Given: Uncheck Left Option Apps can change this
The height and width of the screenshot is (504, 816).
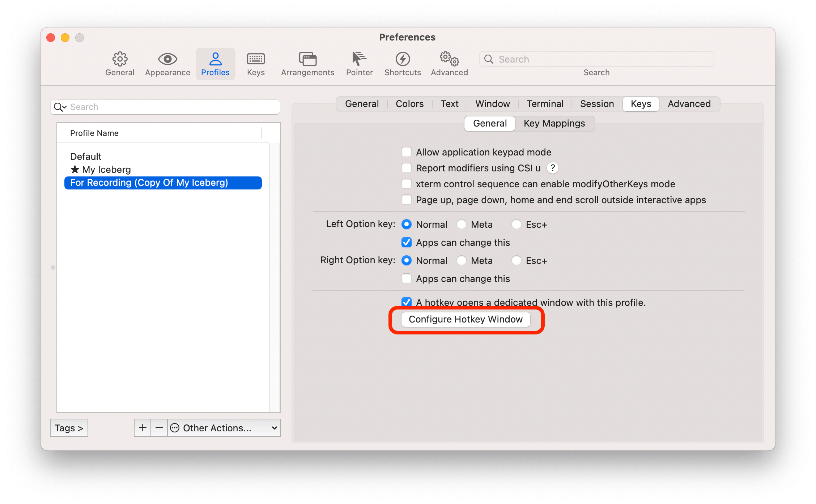Looking at the screenshot, I should click(x=407, y=242).
